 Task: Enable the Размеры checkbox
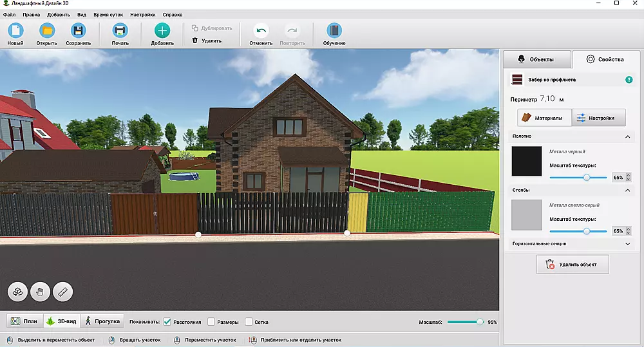click(211, 322)
